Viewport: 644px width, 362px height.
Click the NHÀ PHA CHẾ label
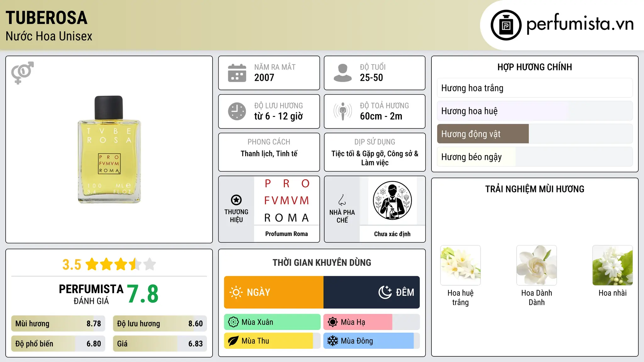342,216
